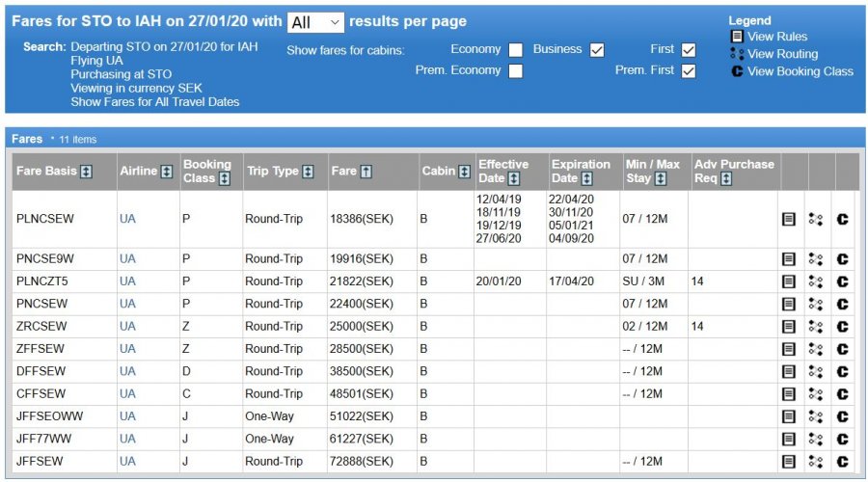Open rules icon for JFFSEW fare
Image resolution: width=868 pixels, height=482 pixels.
(x=788, y=462)
